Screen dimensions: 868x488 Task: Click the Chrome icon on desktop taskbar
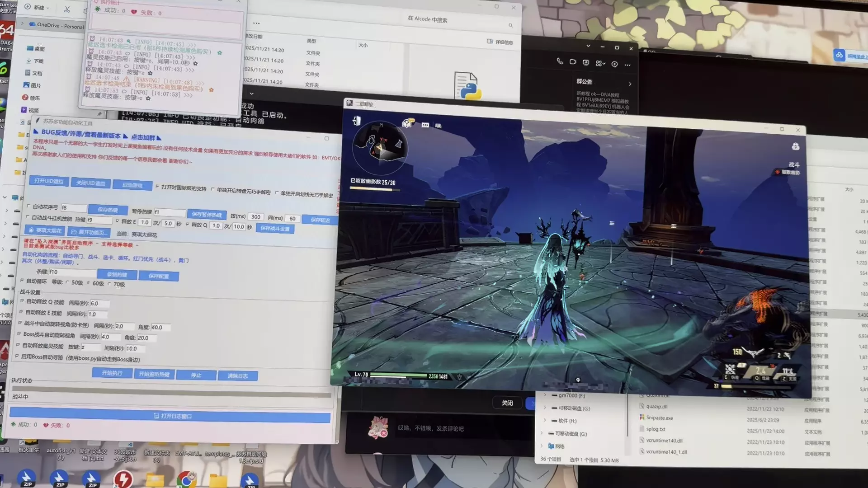pyautogui.click(x=186, y=479)
